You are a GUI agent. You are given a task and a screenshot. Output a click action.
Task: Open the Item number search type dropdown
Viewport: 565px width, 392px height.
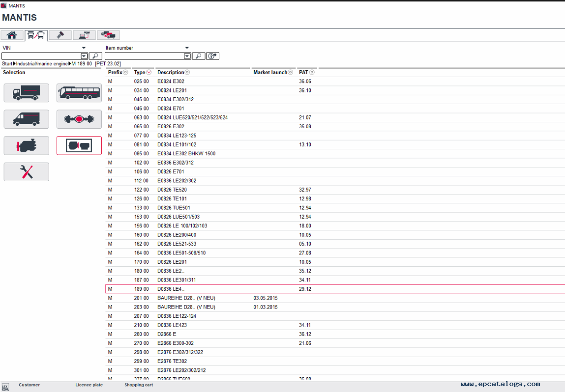[x=187, y=48]
